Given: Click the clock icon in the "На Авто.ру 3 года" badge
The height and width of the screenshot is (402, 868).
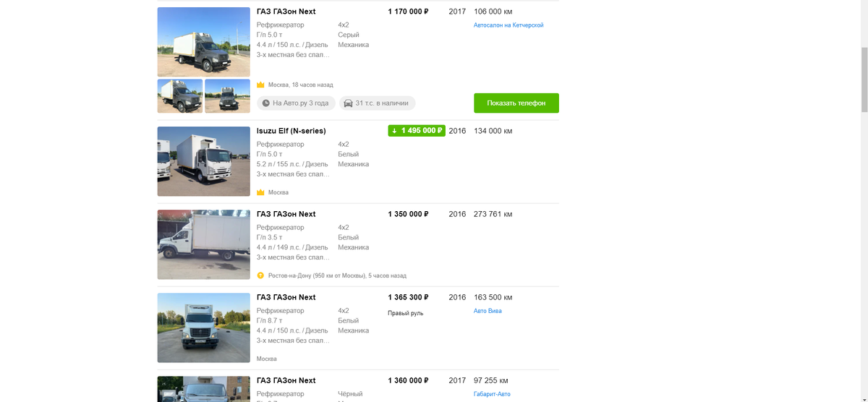Looking at the screenshot, I should pos(265,103).
